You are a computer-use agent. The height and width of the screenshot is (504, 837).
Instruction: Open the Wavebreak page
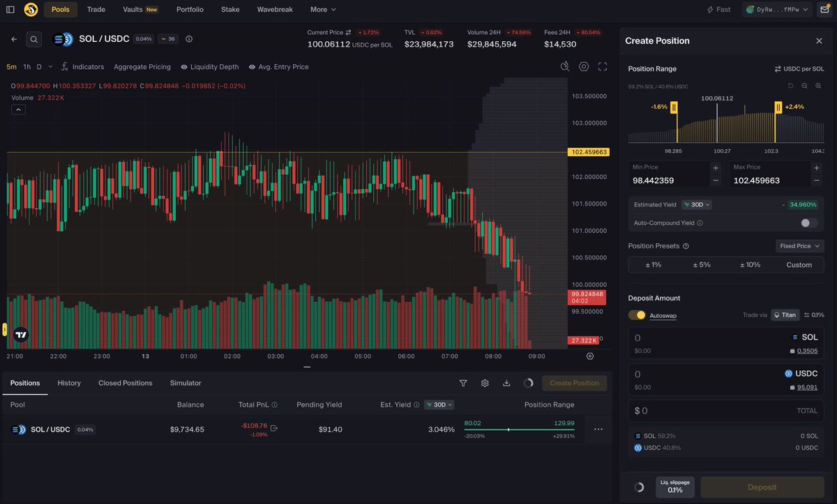(275, 10)
